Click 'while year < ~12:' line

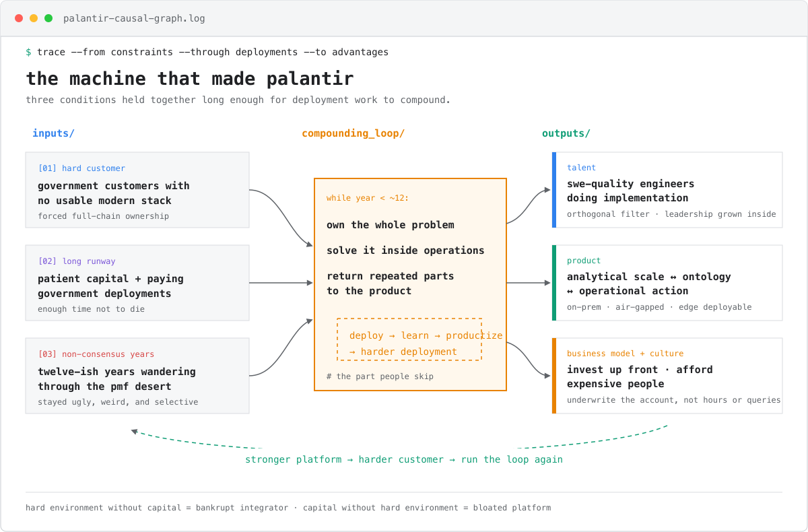[x=368, y=198]
